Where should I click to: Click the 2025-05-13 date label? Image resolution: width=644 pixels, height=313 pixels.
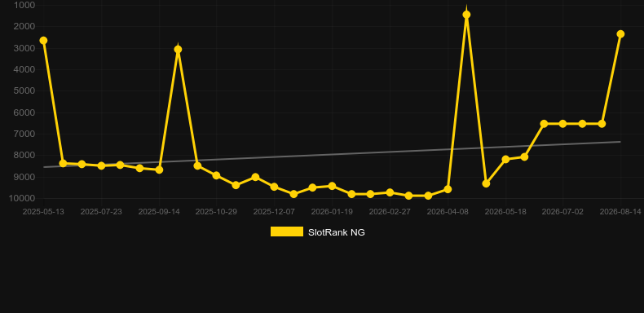43,212
